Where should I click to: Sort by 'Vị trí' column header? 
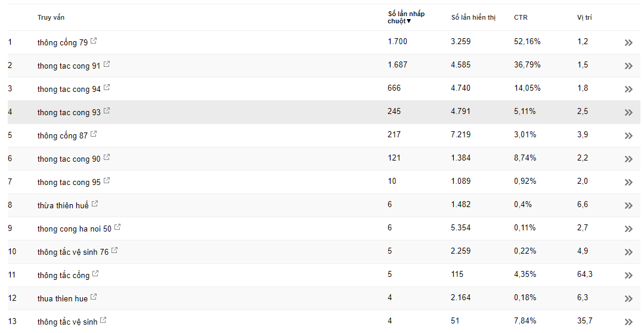584,17
